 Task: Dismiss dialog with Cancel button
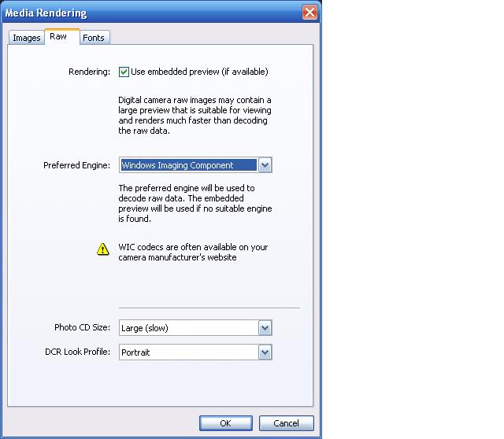tap(286, 423)
